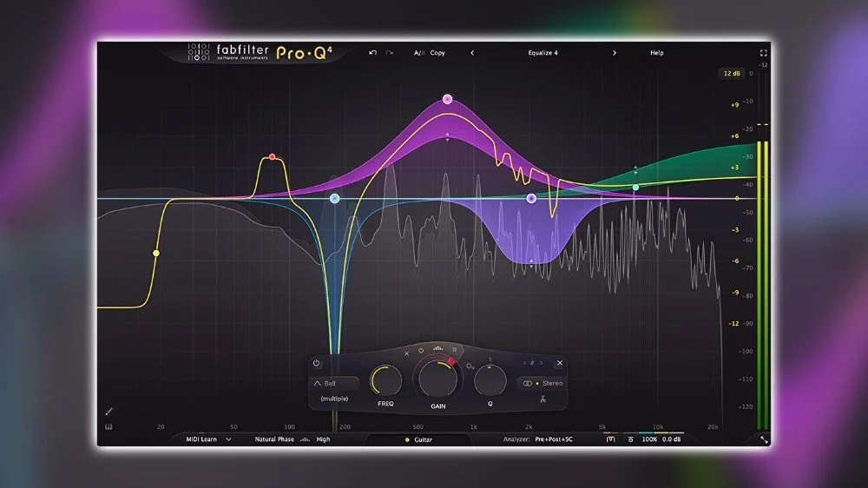This screenshot has height=488, width=868.
Task: Open the Stereo placement dropdown
Action: coord(542,383)
